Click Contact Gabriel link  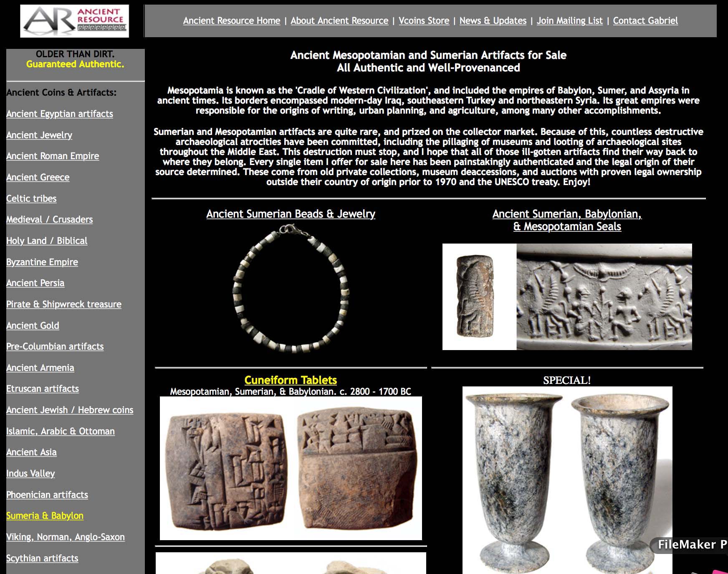[645, 20]
